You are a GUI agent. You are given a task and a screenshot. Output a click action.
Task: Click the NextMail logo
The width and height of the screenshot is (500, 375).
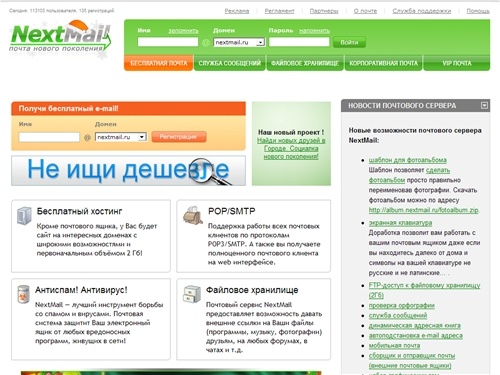(x=61, y=38)
